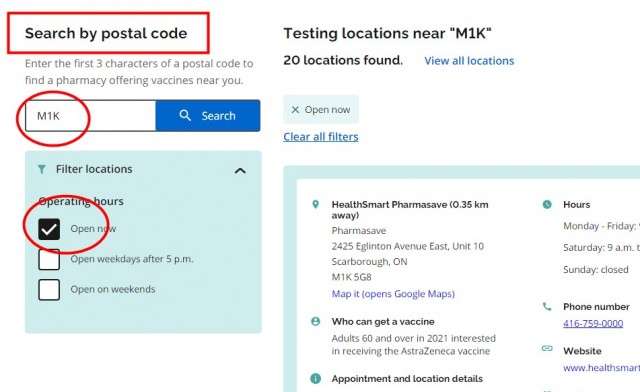Click the map pin location icon
The height and width of the screenshot is (392, 640).
point(316,204)
